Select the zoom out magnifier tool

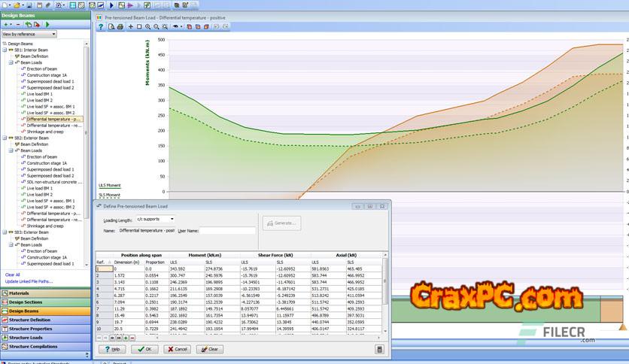pyautogui.click(x=157, y=26)
